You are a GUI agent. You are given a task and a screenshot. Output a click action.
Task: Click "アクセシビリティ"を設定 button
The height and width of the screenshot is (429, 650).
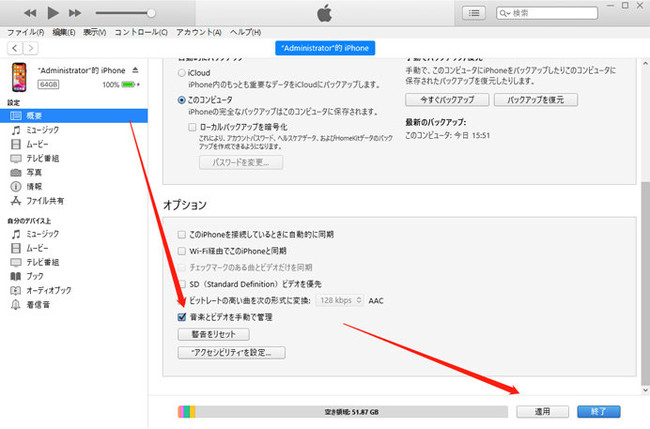click(231, 353)
